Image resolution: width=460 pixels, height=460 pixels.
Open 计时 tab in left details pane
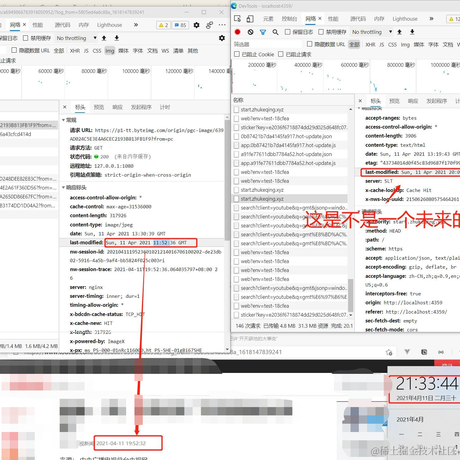click(165, 107)
